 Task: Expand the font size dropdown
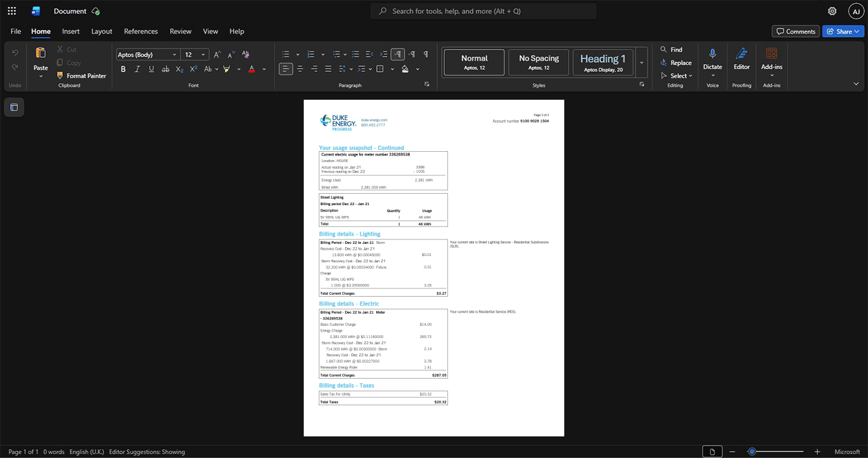point(203,55)
